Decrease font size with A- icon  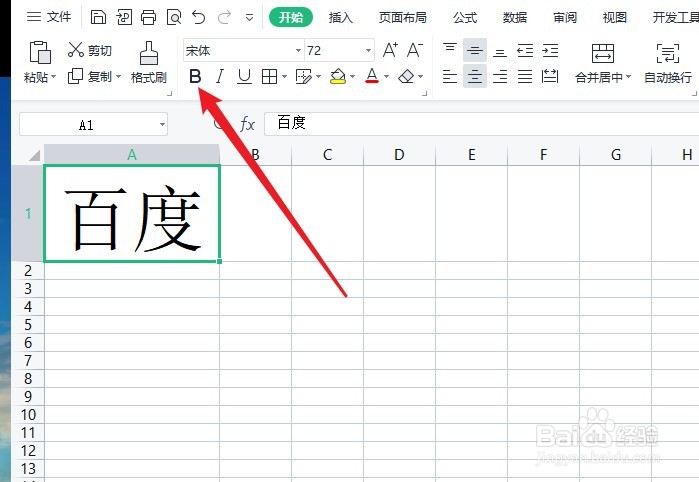coord(415,50)
